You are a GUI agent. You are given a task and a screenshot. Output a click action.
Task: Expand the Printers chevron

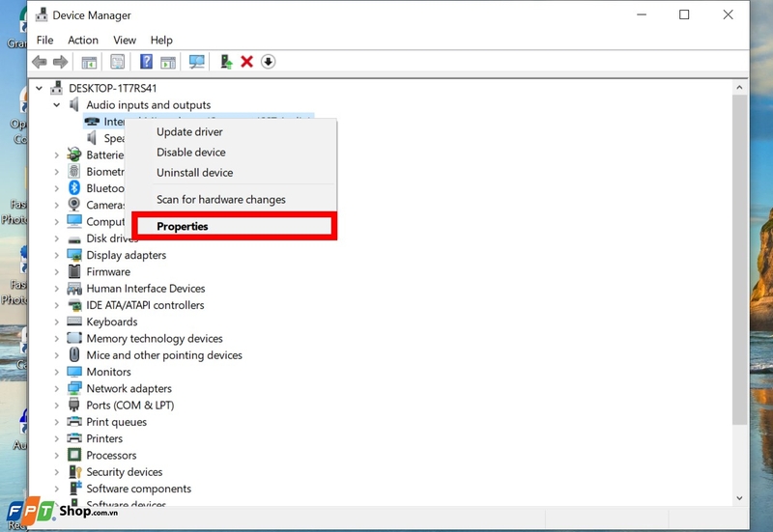[57, 438]
